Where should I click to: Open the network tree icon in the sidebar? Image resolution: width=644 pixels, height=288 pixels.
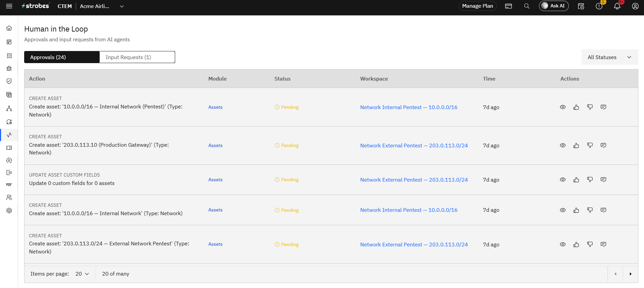(9, 108)
